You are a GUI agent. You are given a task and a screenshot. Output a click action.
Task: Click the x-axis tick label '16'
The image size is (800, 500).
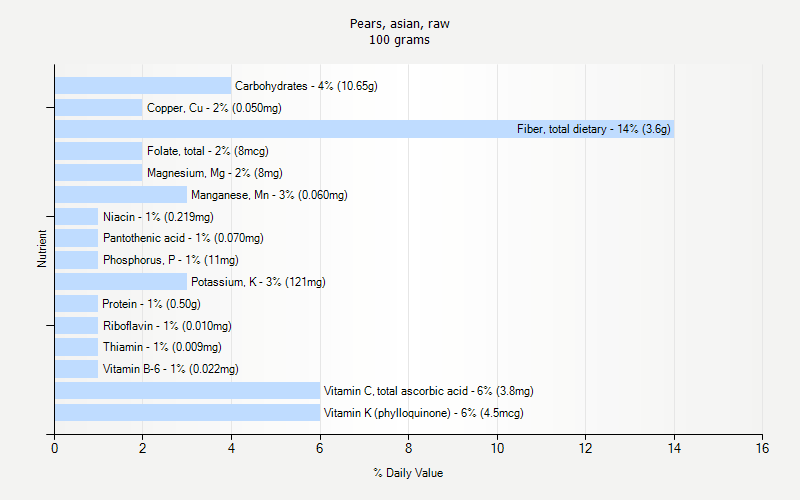click(762, 448)
